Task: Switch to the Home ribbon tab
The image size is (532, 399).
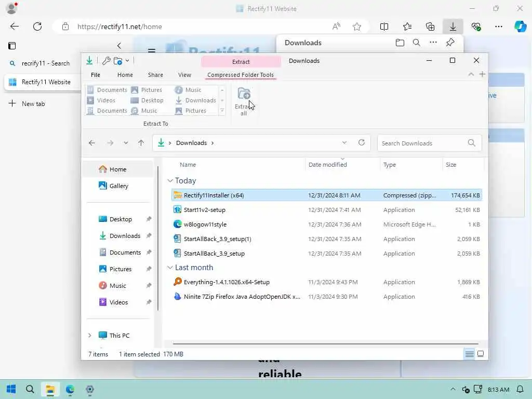Action: 125,75
